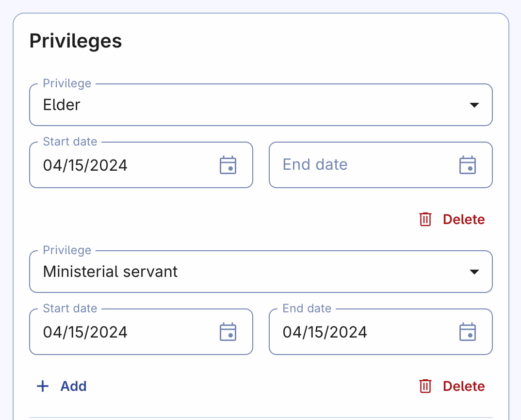Open calendar picker for Elder end date
521x420 pixels.
coord(468,165)
